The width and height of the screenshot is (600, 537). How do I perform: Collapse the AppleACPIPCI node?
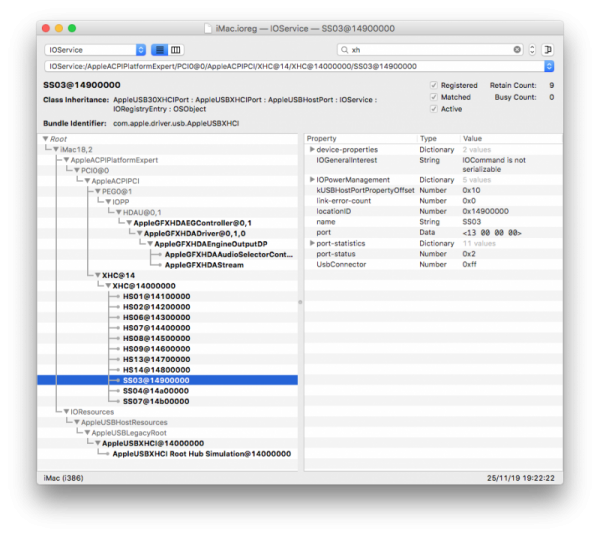click(x=87, y=181)
